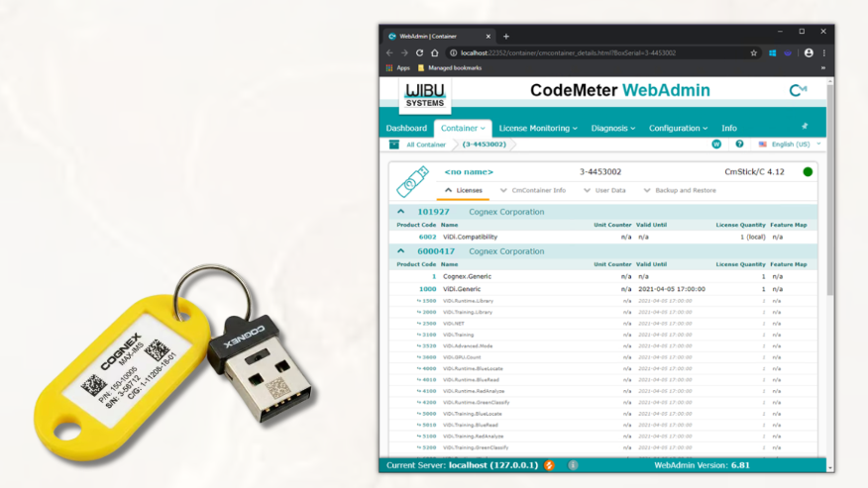The image size is (868, 488).
Task: Click the WIBU Systems logo
Action: 425,95
